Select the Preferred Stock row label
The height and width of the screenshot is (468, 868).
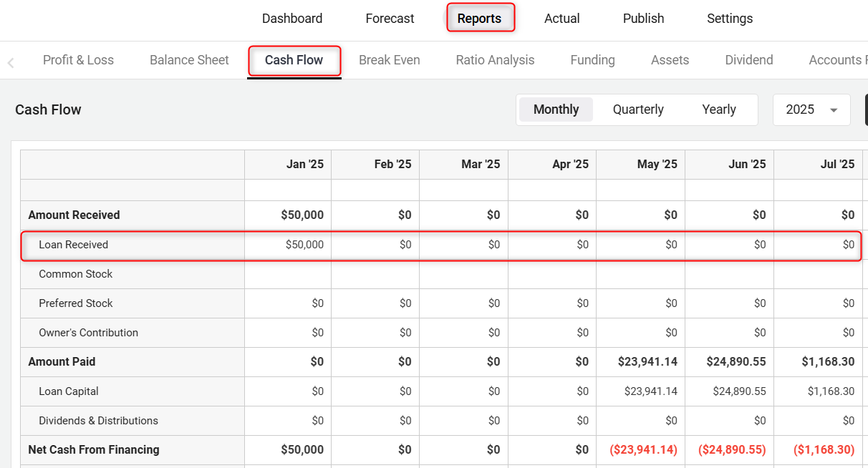[x=75, y=303]
